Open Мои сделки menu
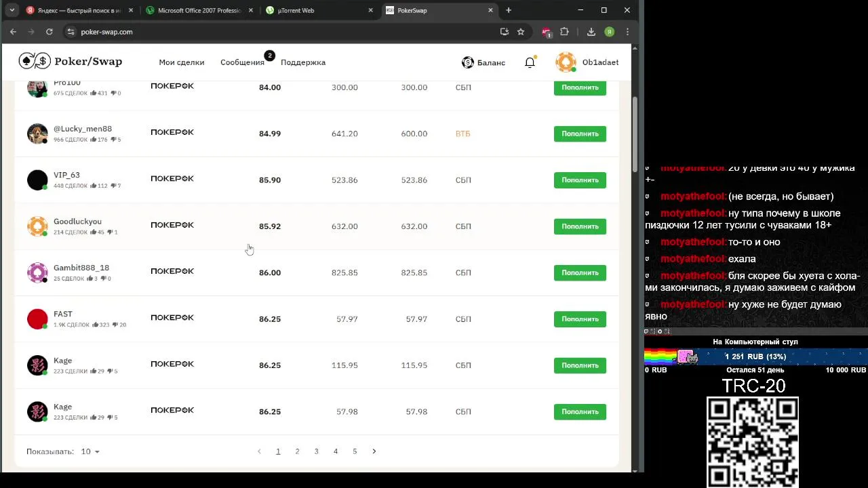Screen dimensions: 868x488 [x=182, y=62]
